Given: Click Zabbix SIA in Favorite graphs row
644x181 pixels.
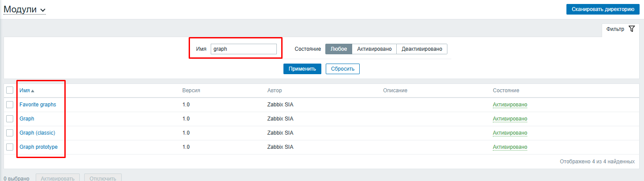Looking at the screenshot, I should pos(280,105).
